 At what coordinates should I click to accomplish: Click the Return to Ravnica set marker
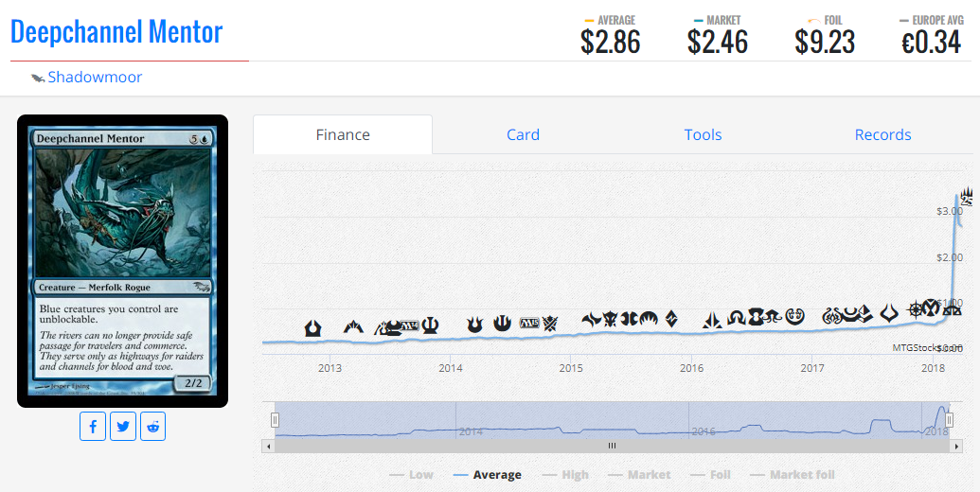click(313, 327)
